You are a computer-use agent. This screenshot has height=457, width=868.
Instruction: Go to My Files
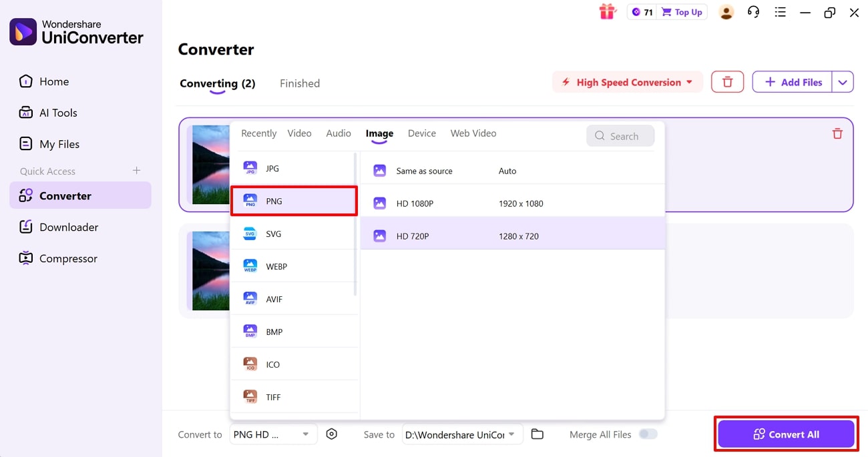[x=60, y=143]
